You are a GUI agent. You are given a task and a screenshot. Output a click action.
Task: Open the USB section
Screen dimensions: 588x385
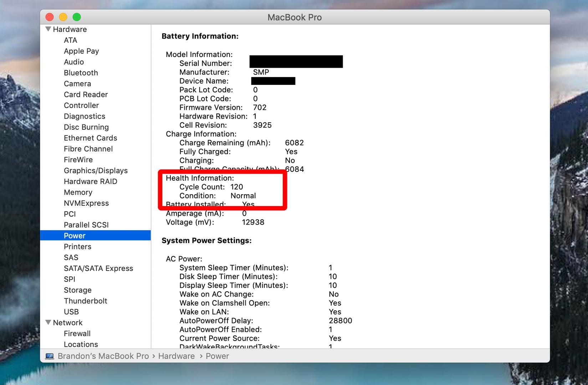(x=71, y=312)
